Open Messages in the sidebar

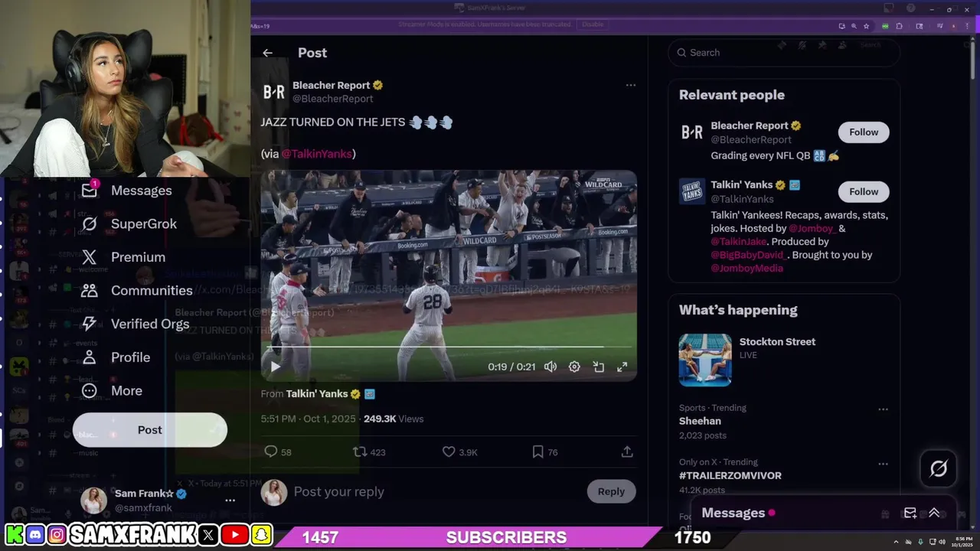click(126, 191)
